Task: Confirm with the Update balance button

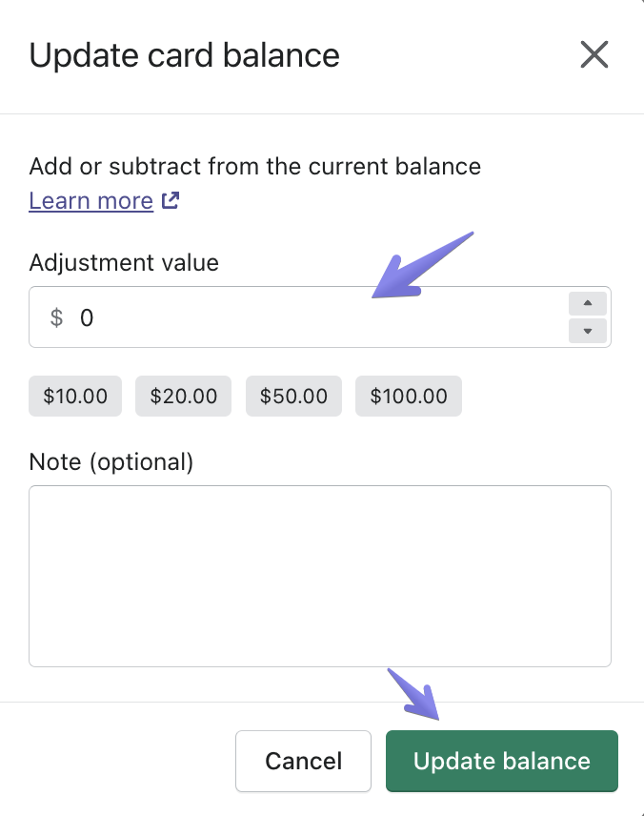Action: point(502,761)
